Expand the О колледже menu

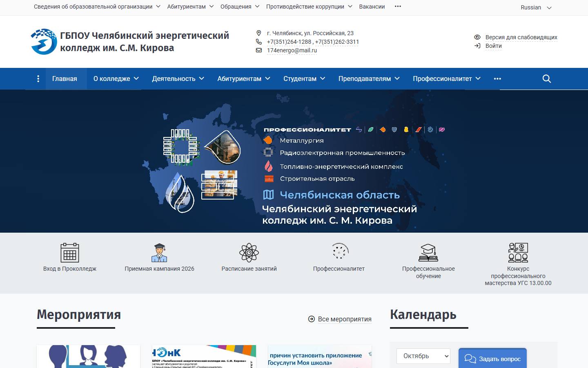click(x=116, y=79)
